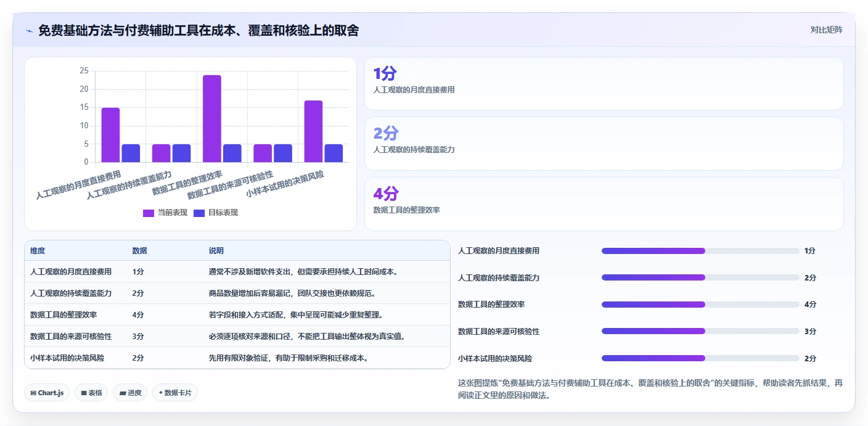868x426 pixels.
Task: Click the 3分 value in the table
Action: tap(138, 336)
